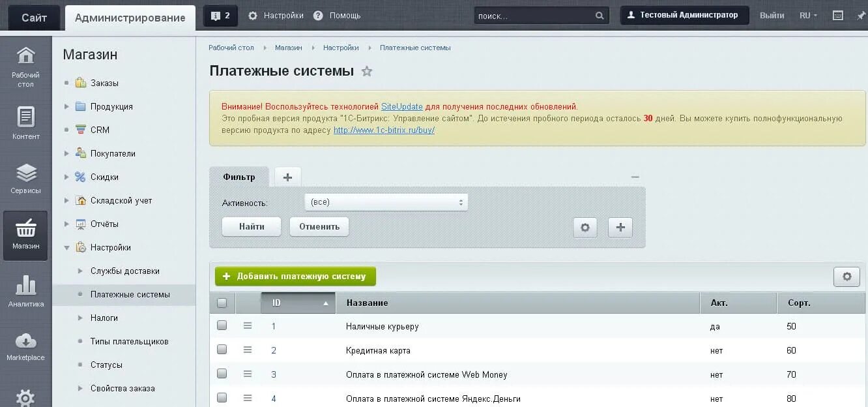The height and width of the screenshot is (407, 868).
Task: Click the search magnifier icon
Action: [600, 16]
